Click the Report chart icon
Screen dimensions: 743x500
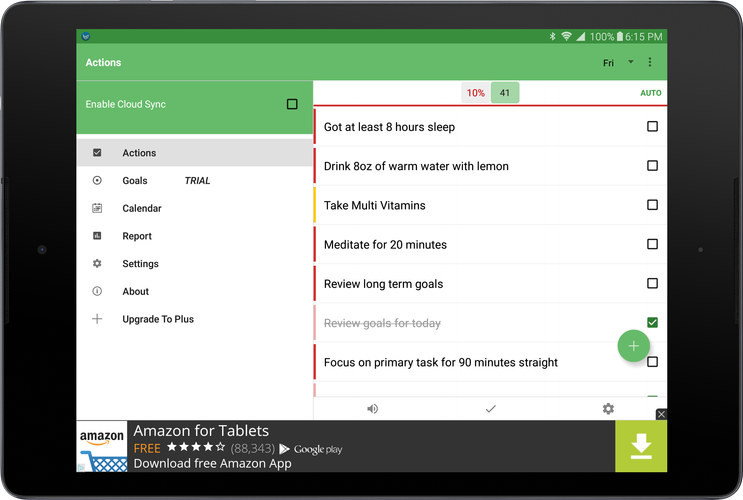pos(97,236)
